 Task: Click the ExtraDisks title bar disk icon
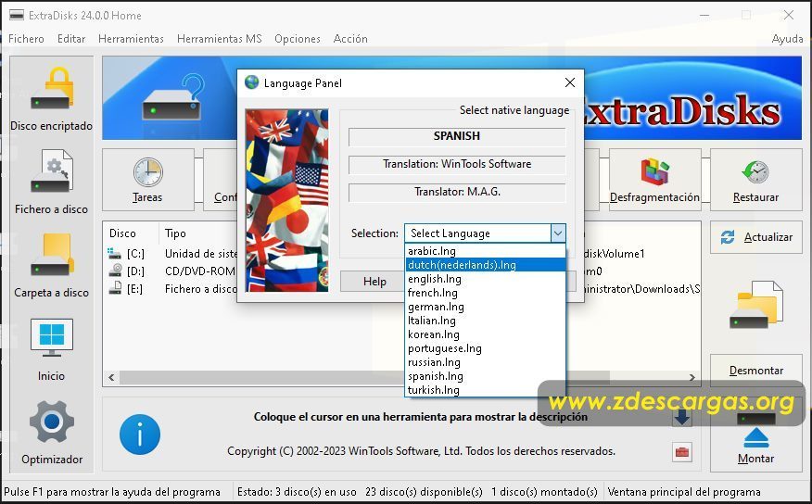16,15
